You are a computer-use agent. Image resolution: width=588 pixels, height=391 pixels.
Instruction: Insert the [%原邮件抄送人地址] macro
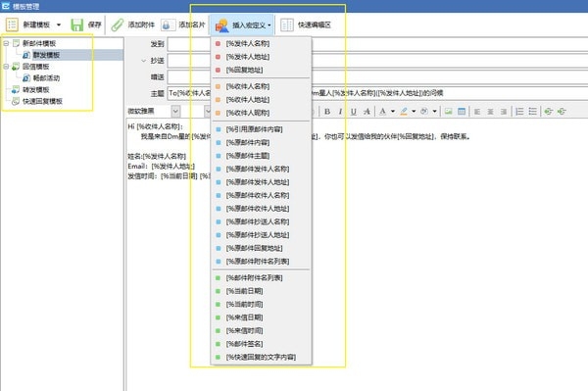(262, 235)
